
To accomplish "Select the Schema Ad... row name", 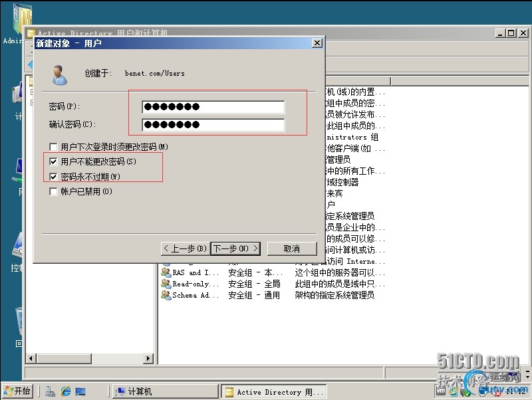I will click(196, 295).
